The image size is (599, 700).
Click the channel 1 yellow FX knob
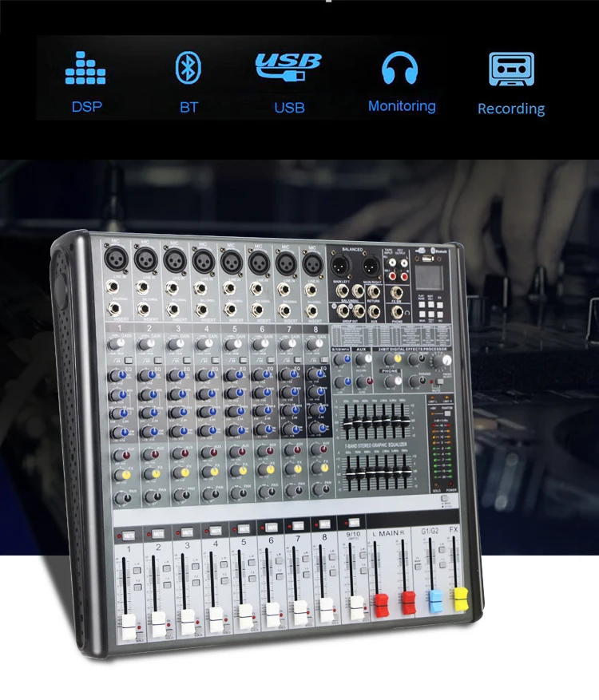pos(122,475)
